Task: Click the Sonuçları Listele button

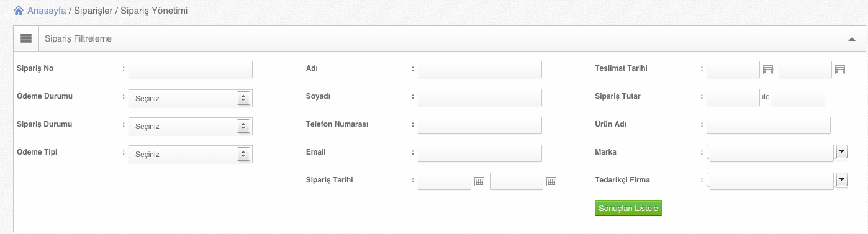Action: [628, 209]
